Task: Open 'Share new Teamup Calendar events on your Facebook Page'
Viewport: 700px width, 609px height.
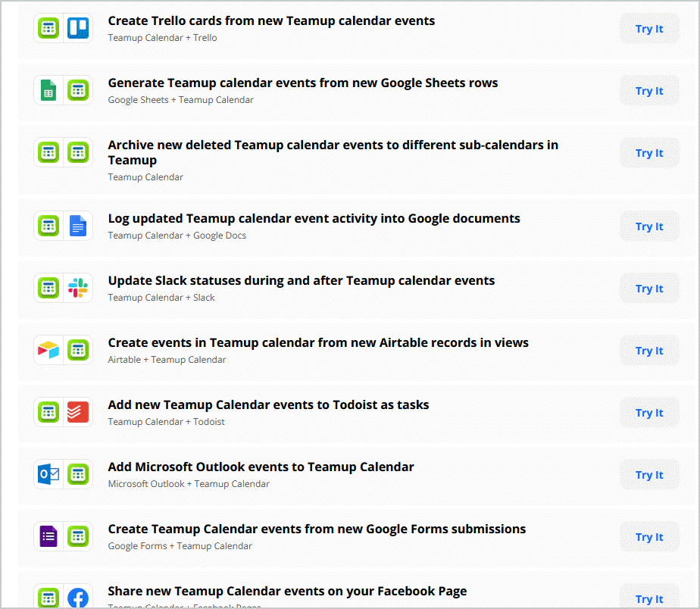Action: (288, 591)
